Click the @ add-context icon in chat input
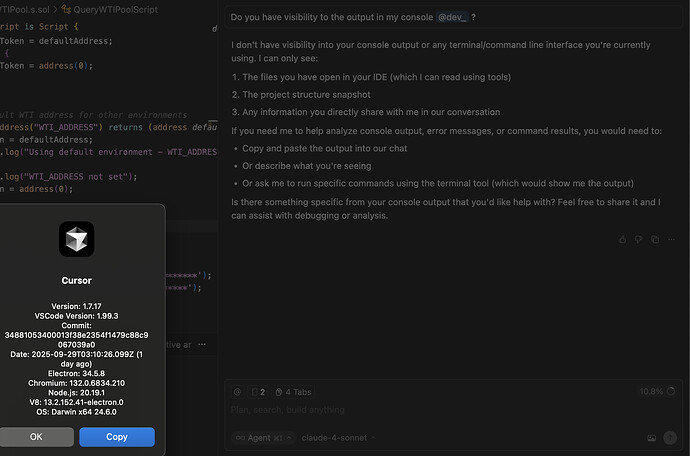The image size is (690, 456). (238, 392)
